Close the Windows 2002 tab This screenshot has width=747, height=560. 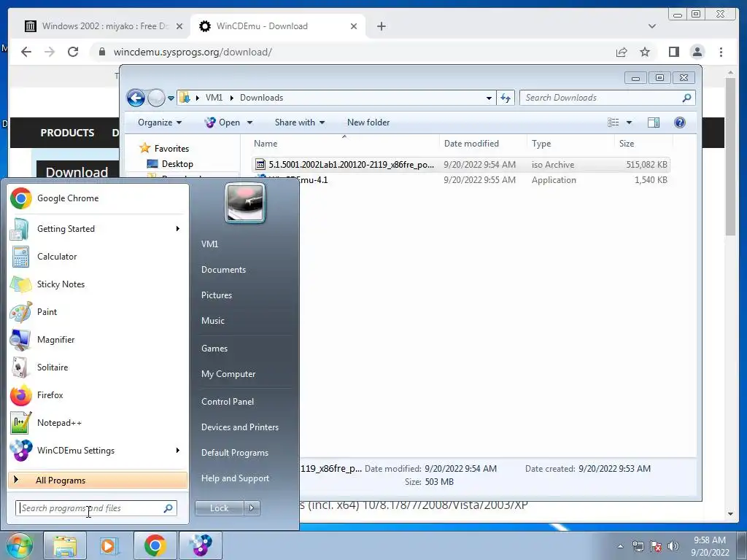pyautogui.click(x=179, y=26)
